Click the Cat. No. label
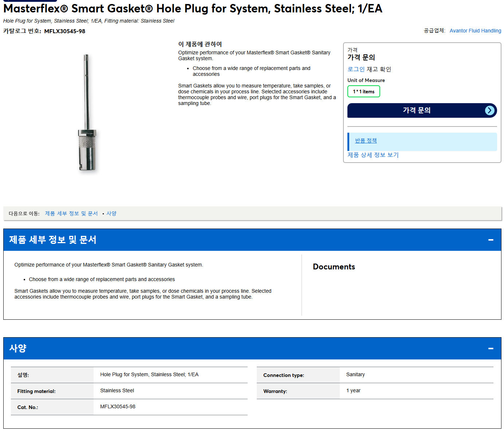 point(28,407)
